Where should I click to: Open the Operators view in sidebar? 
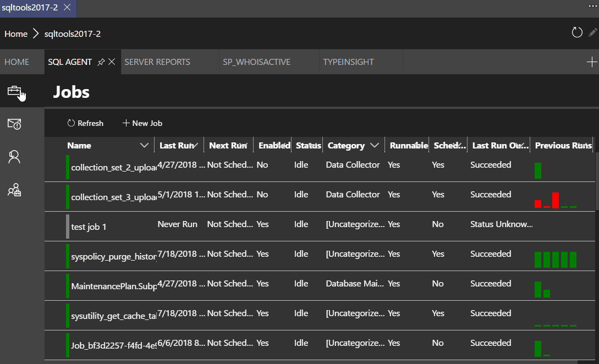pos(14,157)
